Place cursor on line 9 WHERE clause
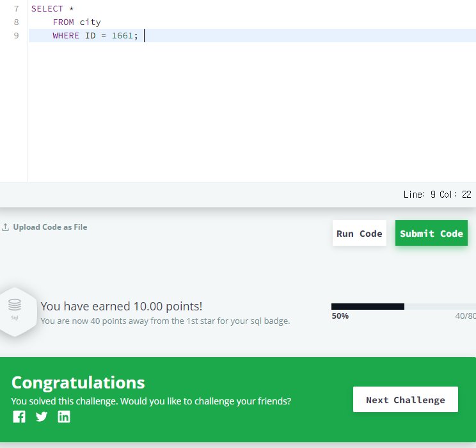 point(95,36)
